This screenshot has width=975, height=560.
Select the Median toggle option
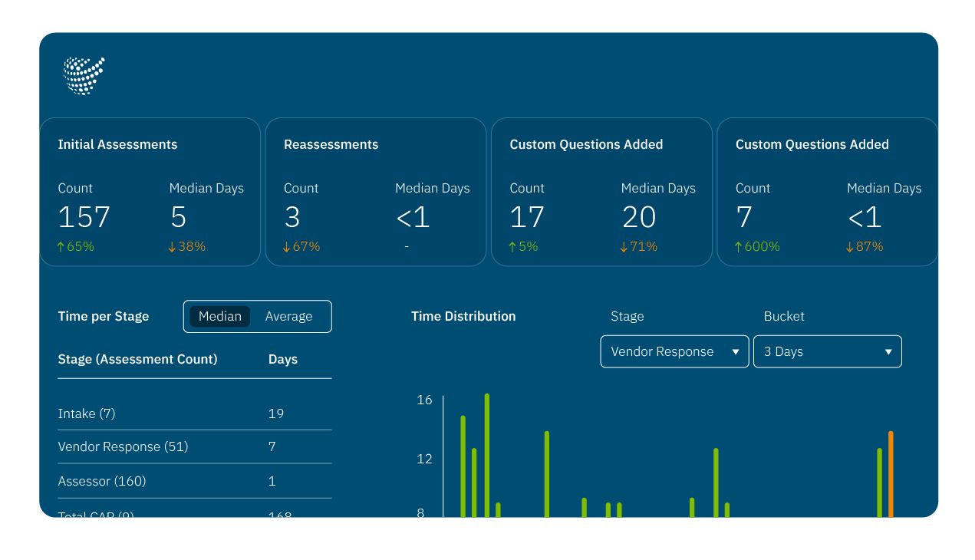(220, 316)
